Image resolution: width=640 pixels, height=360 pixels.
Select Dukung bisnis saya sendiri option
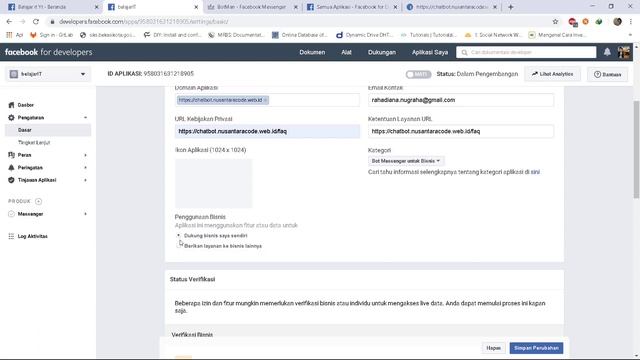coord(179,236)
